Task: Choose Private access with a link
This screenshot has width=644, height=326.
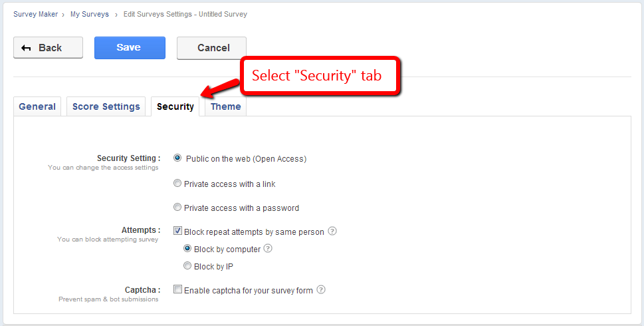Action: 177,184
